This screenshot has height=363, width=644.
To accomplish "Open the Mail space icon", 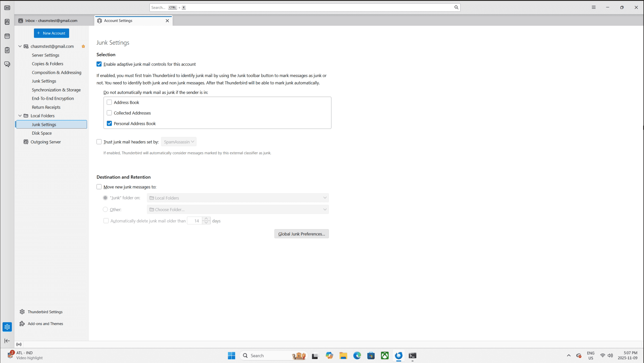I will coord(7,8).
